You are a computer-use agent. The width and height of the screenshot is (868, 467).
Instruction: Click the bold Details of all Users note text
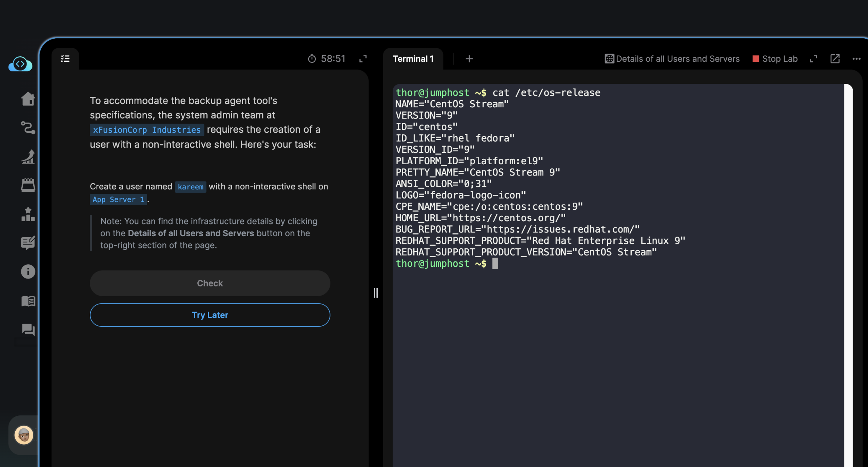pyautogui.click(x=191, y=233)
